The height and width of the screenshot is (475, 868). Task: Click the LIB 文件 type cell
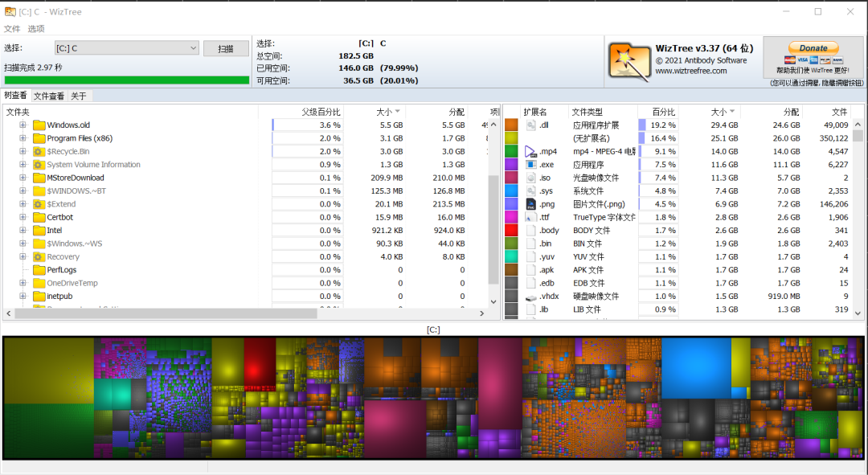587,309
